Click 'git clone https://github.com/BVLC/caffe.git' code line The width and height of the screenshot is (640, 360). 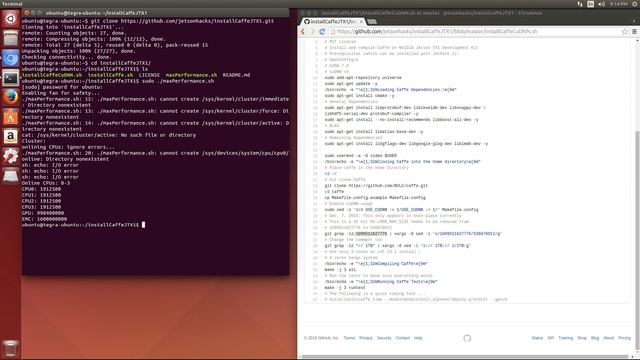click(376, 186)
